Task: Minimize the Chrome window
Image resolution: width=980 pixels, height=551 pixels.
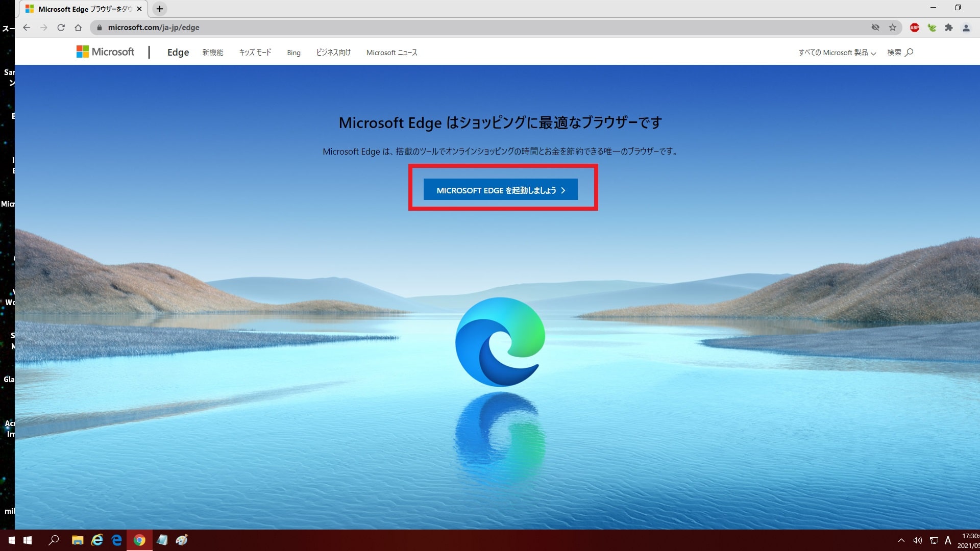Action: pyautogui.click(x=933, y=8)
